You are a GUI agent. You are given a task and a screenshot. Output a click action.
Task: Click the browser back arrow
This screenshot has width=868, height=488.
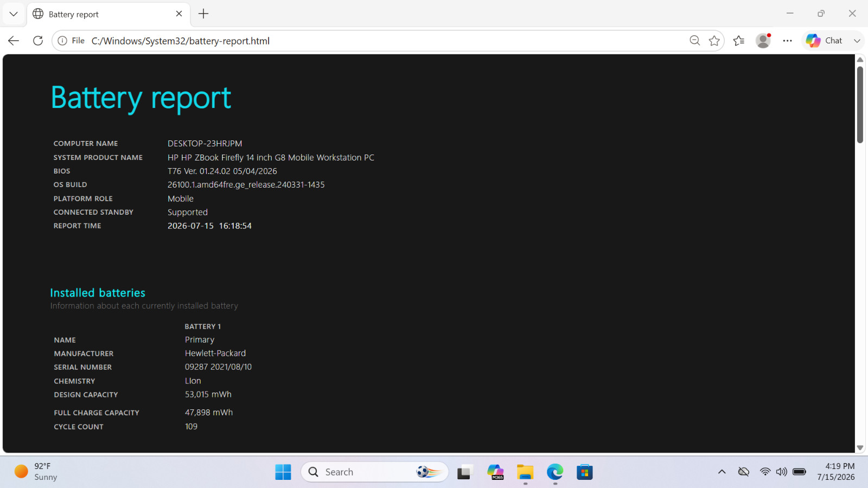pyautogui.click(x=14, y=41)
